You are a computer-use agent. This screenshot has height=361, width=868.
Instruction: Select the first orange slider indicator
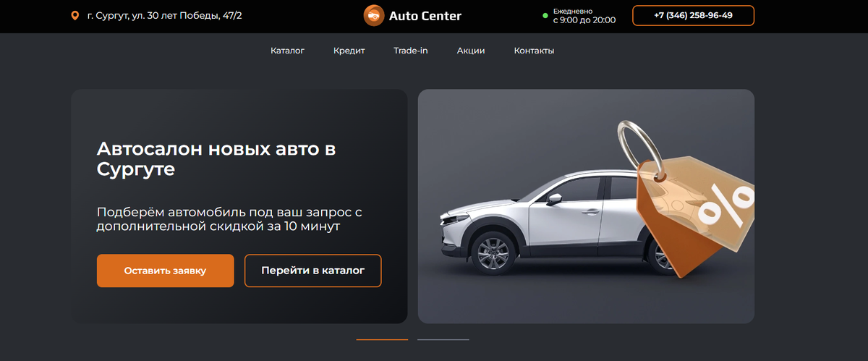382,339
